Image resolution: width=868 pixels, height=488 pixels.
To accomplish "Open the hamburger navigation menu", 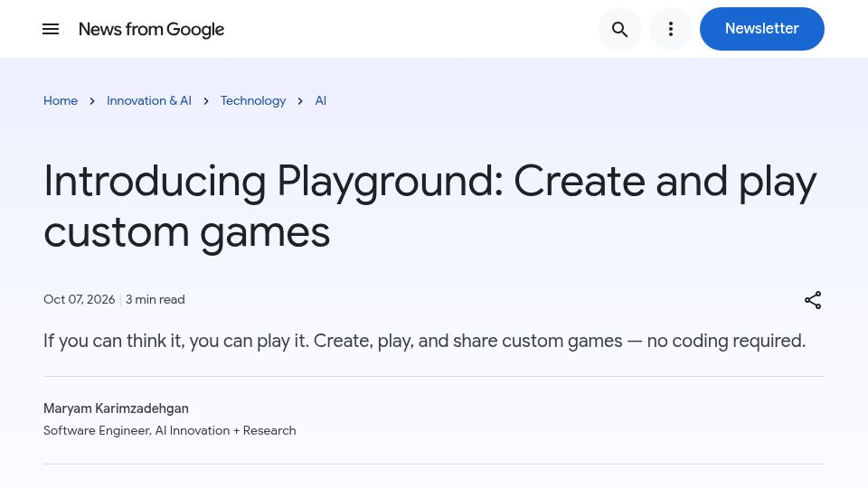I will click(x=51, y=29).
